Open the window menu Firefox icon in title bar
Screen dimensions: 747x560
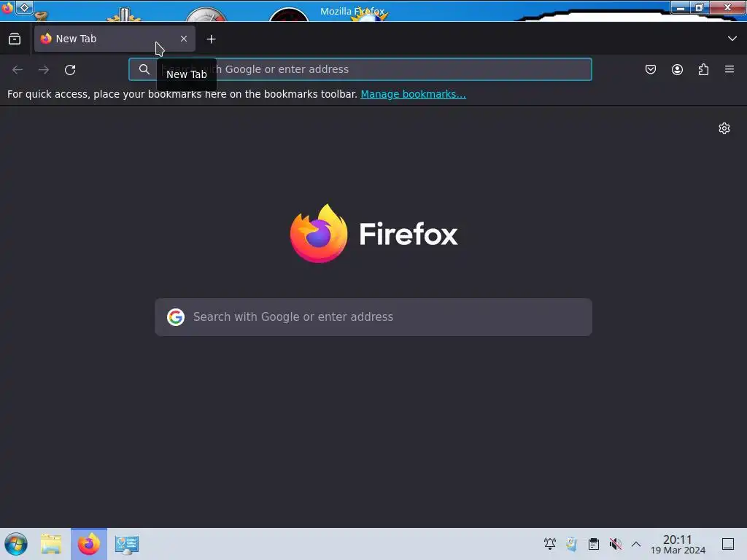[7, 7]
